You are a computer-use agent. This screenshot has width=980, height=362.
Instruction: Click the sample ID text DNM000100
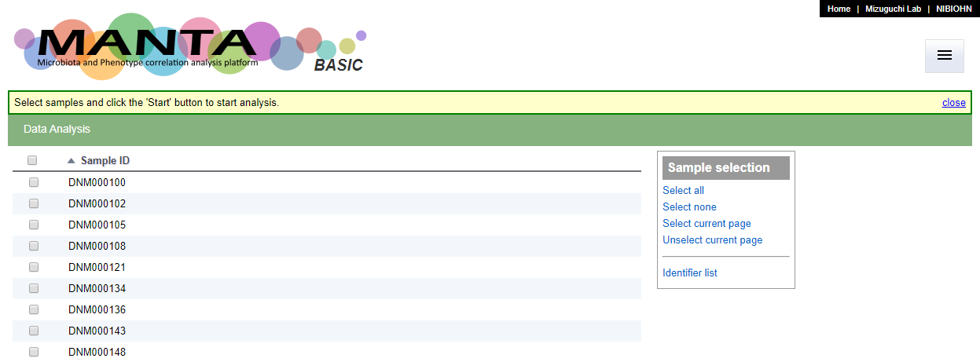(x=97, y=182)
